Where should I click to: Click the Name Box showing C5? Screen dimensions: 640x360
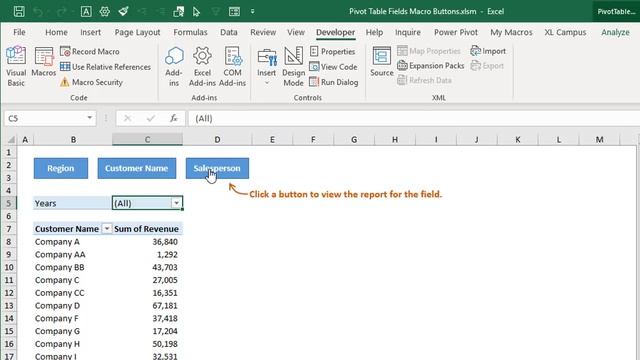pos(45,118)
